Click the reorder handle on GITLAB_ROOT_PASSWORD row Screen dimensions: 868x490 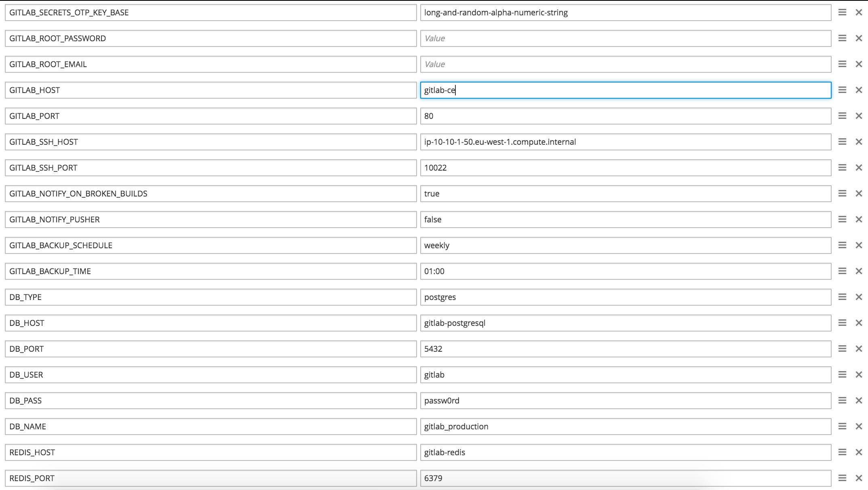tap(842, 38)
